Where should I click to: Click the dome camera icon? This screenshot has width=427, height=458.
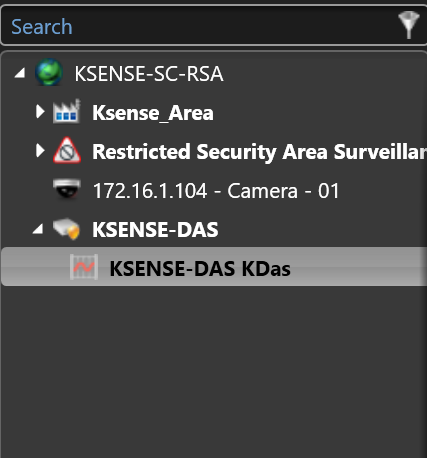(x=67, y=189)
